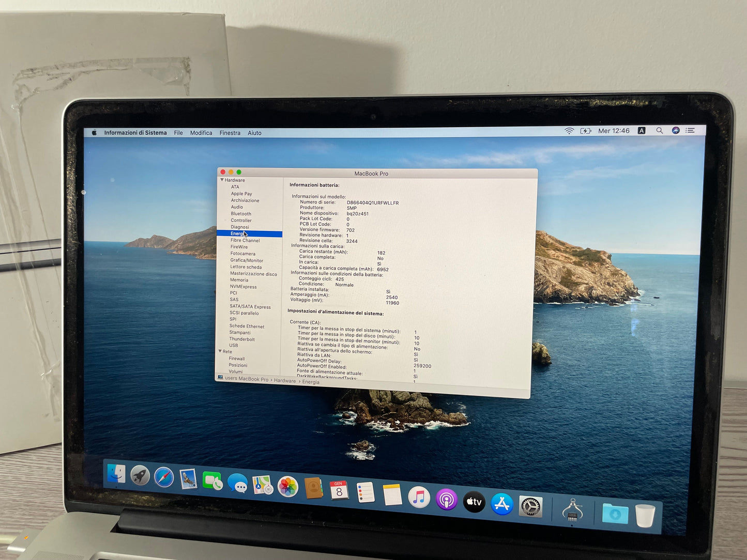Image resolution: width=747 pixels, height=560 pixels.
Task: Open Music icon in Dock
Action: [419, 497]
